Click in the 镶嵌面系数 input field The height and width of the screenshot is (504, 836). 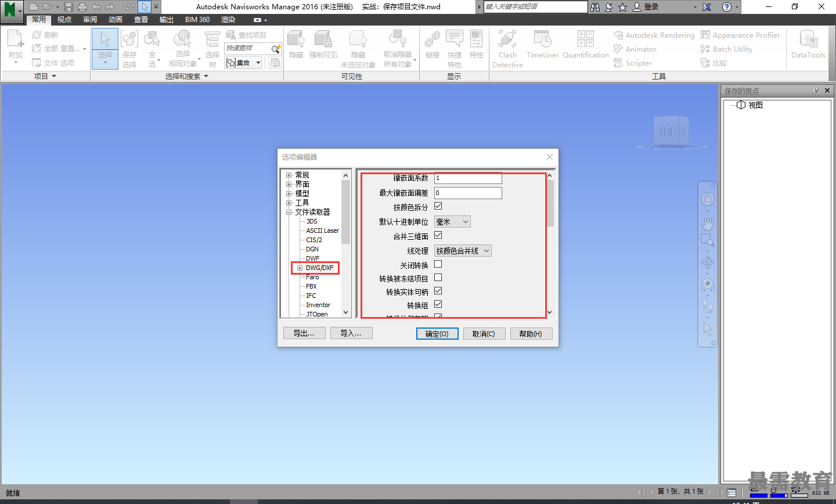point(468,178)
